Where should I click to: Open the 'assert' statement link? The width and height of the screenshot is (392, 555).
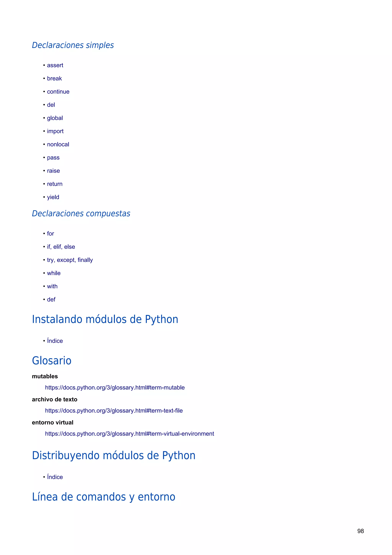point(55,65)
